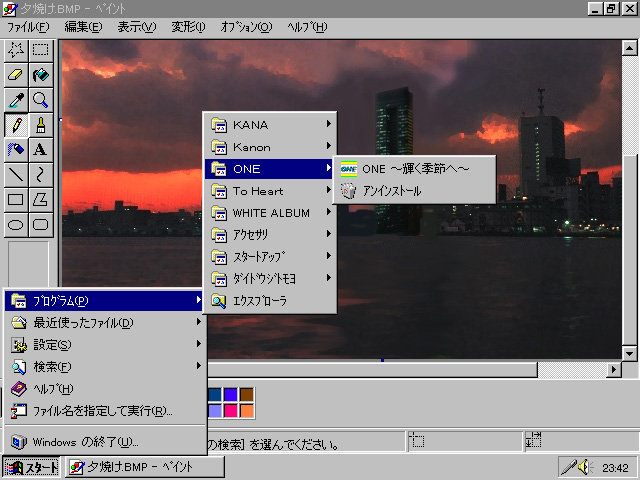Pick the Eraser tool

pos(16,75)
